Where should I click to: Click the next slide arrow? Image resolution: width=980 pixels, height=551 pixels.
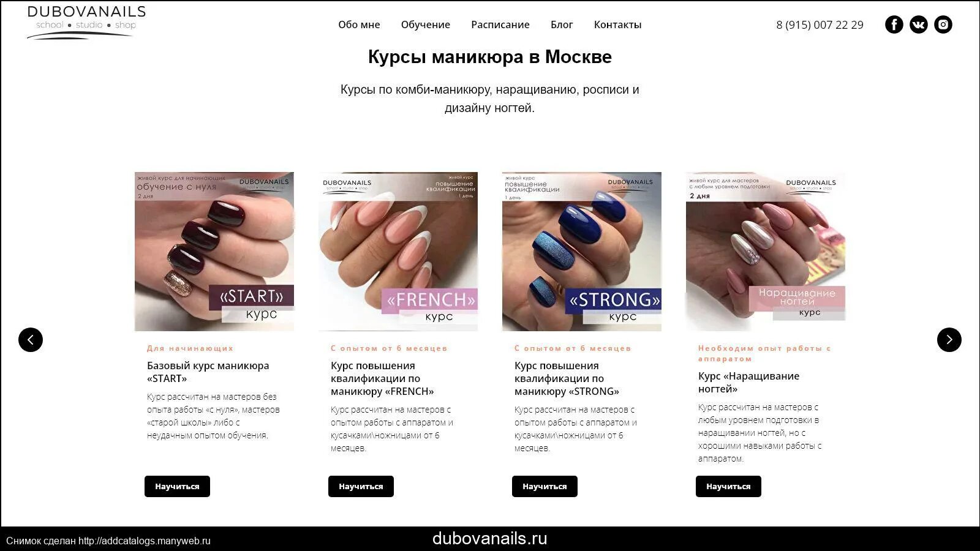point(949,340)
